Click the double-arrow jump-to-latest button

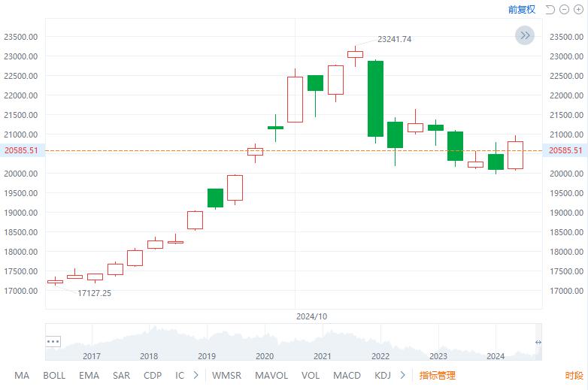click(x=525, y=35)
